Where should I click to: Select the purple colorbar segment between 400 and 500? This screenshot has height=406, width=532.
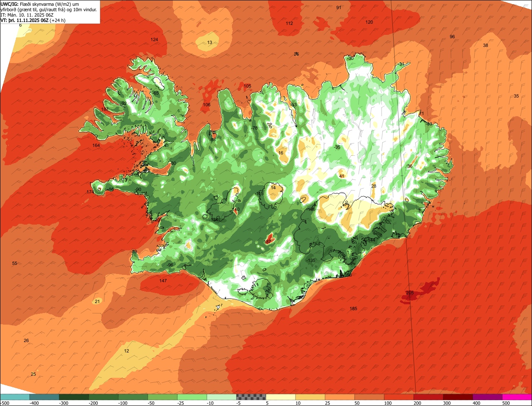click(488, 397)
